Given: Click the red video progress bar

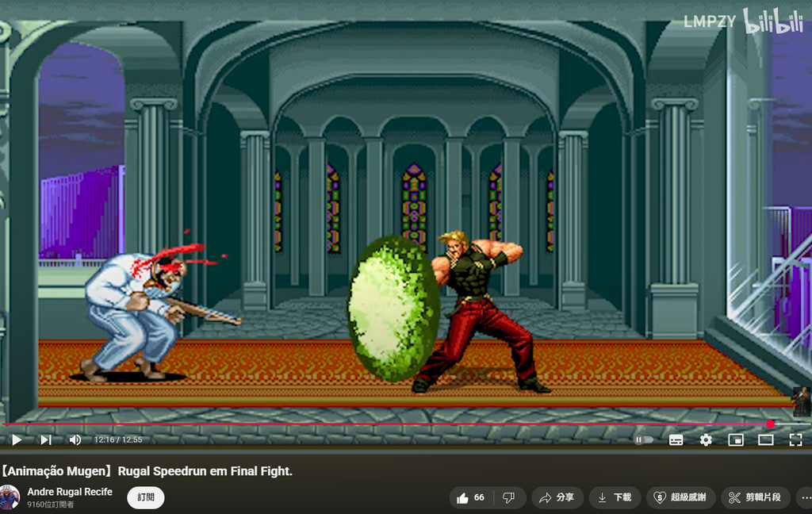Looking at the screenshot, I should (x=386, y=424).
